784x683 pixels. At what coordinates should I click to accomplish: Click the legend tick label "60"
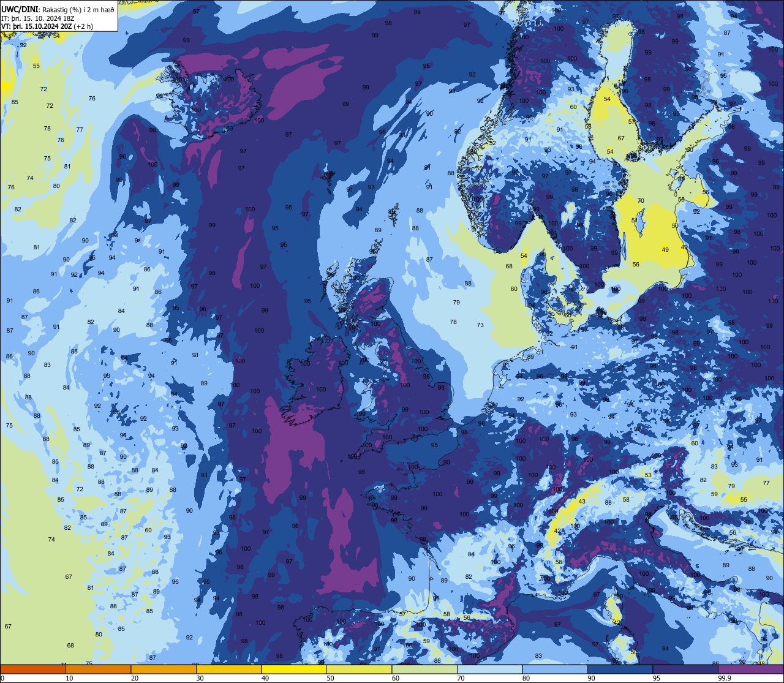(x=396, y=678)
